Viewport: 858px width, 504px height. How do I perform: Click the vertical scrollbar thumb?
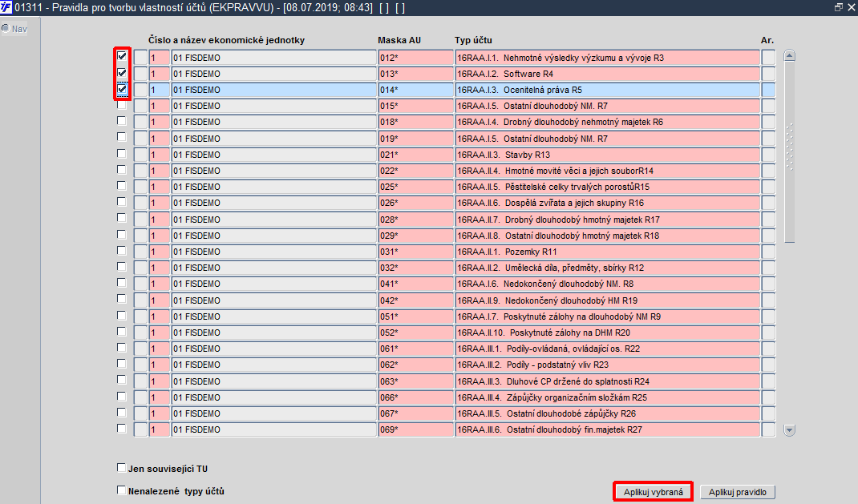[x=789, y=151]
